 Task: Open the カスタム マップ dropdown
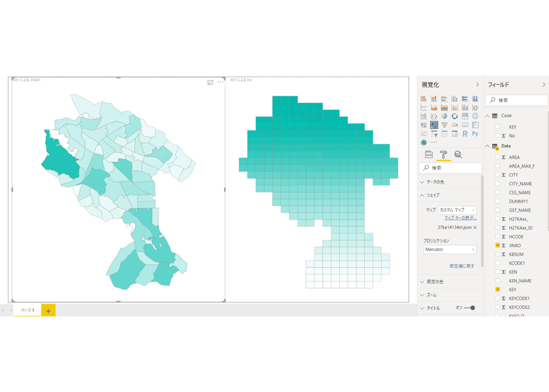[457, 210]
